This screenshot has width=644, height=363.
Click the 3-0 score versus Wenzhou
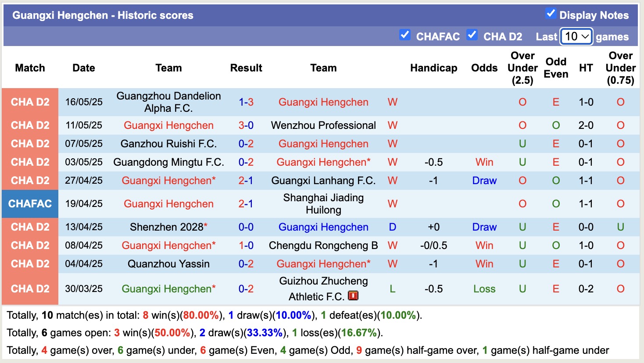[246, 125]
